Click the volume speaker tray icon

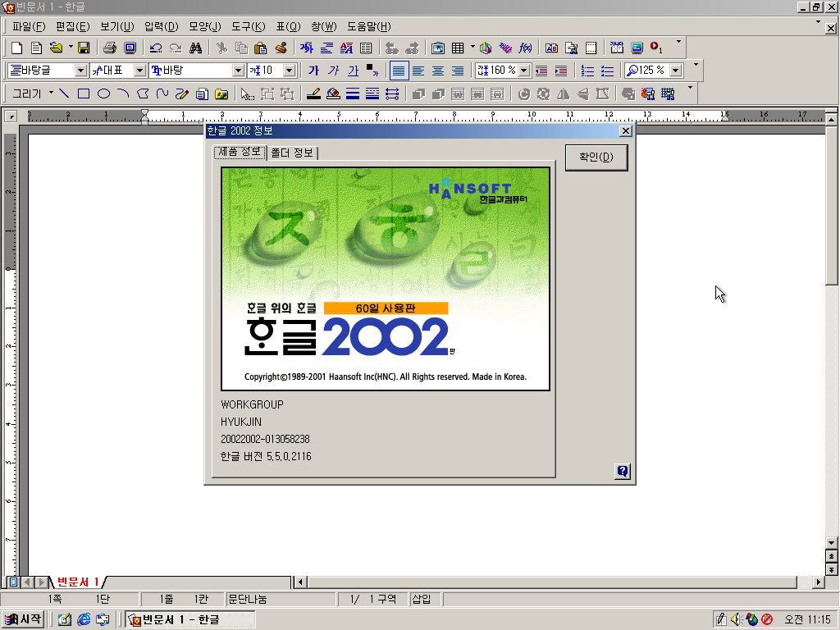tap(736, 619)
